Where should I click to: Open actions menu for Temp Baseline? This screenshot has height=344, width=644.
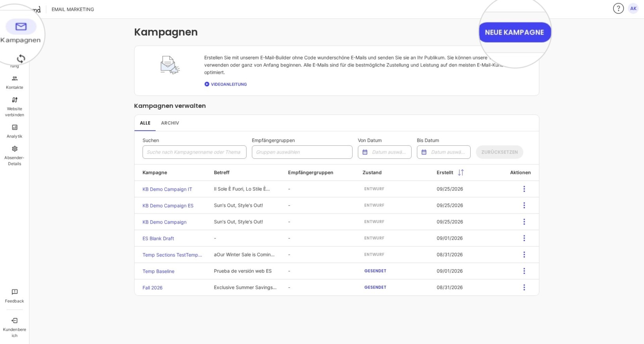(524, 271)
